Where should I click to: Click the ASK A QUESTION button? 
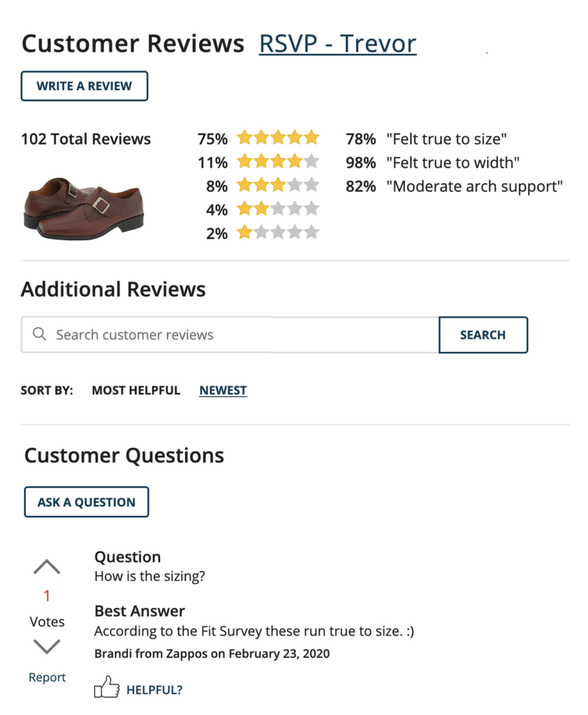86,501
